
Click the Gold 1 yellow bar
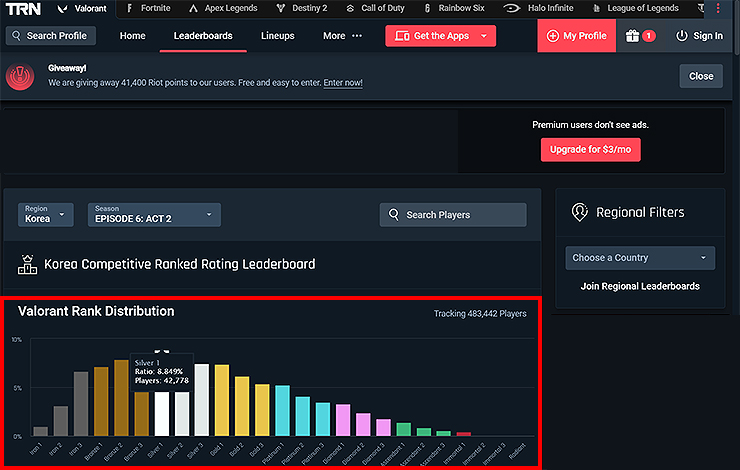(222, 400)
